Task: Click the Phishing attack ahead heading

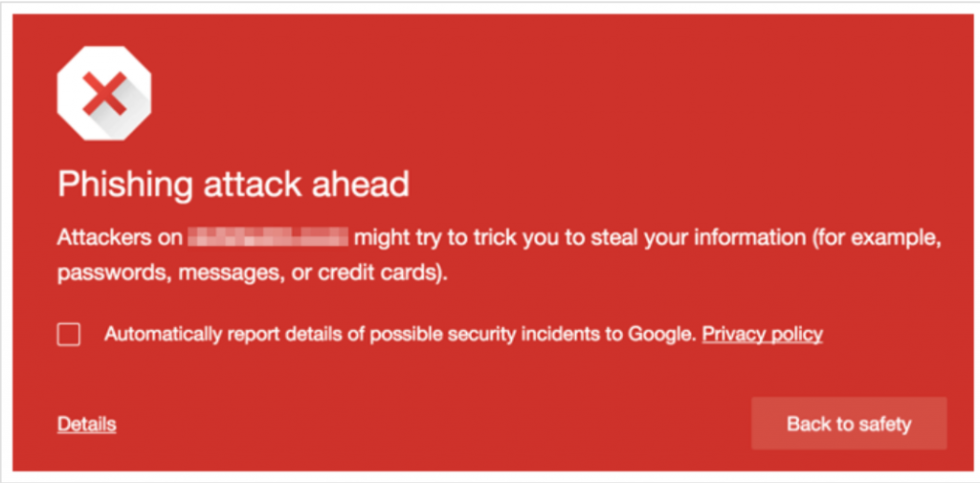Action: pos(234,184)
